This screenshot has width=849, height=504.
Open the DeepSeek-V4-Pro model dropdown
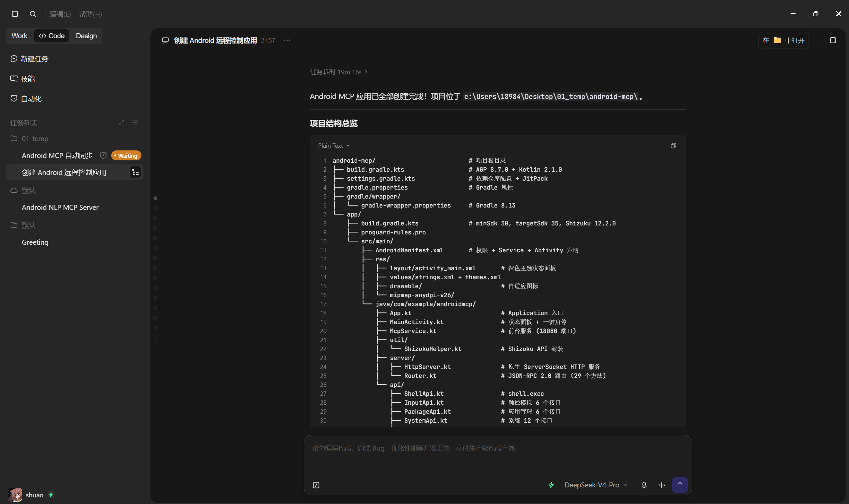point(596,485)
